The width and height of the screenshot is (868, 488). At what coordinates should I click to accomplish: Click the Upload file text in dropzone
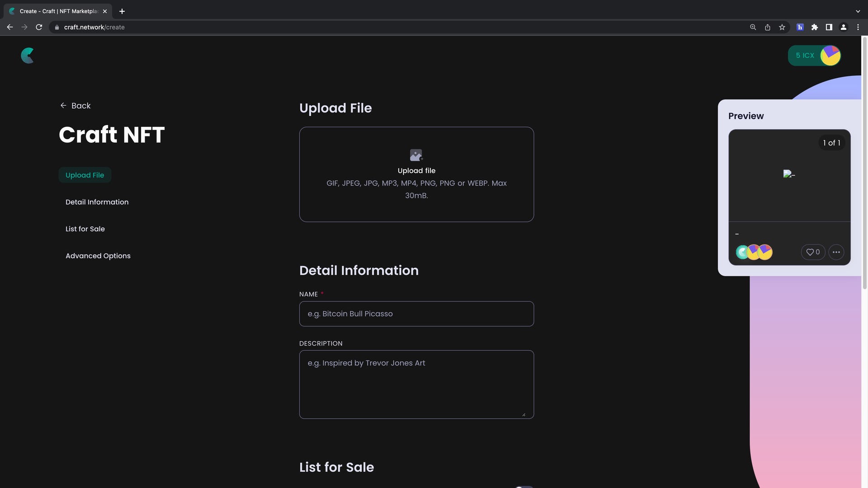416,171
